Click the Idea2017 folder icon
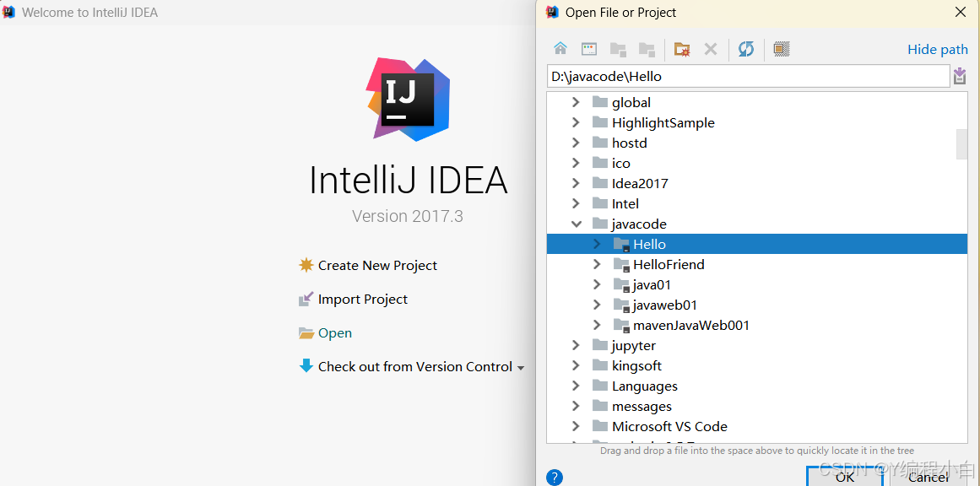The image size is (980, 486). (x=600, y=183)
